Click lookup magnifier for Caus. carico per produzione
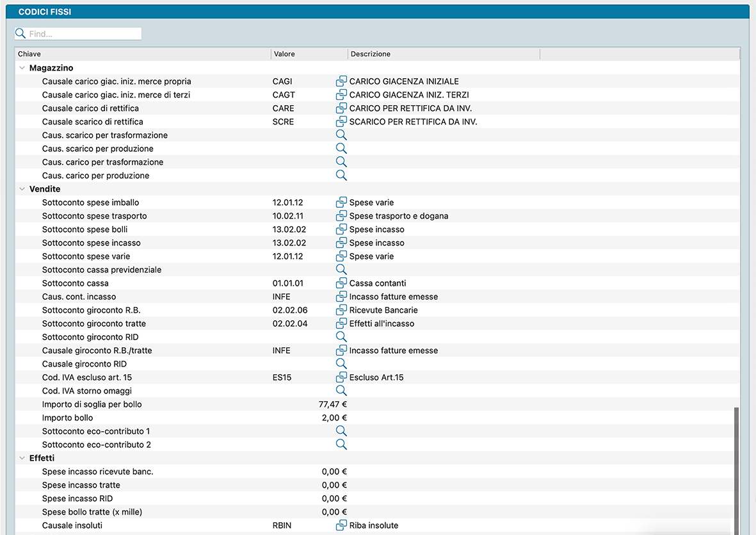756x535 pixels. coord(341,176)
